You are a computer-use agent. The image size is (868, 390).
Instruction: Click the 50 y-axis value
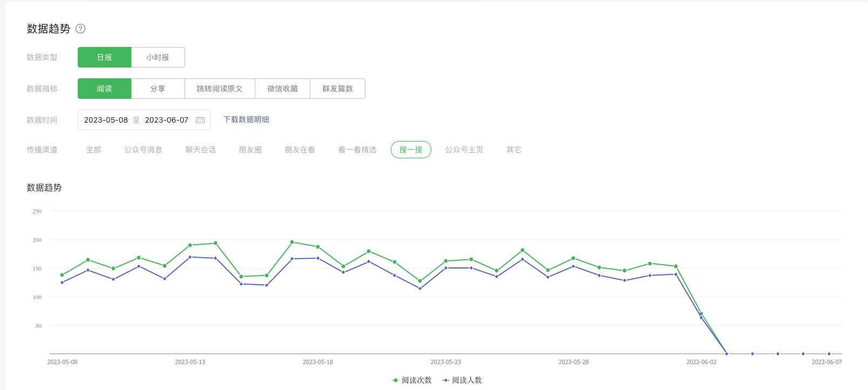[38, 326]
